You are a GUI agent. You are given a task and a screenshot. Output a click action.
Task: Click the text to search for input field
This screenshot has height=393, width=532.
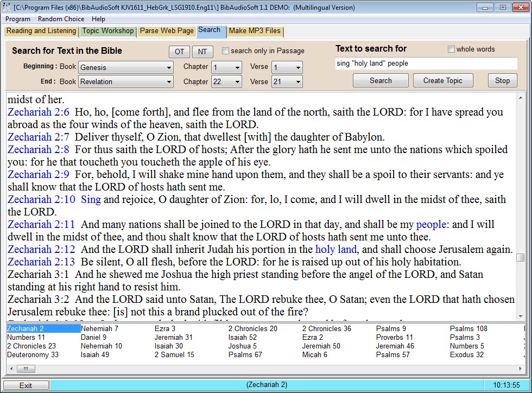[x=426, y=64]
